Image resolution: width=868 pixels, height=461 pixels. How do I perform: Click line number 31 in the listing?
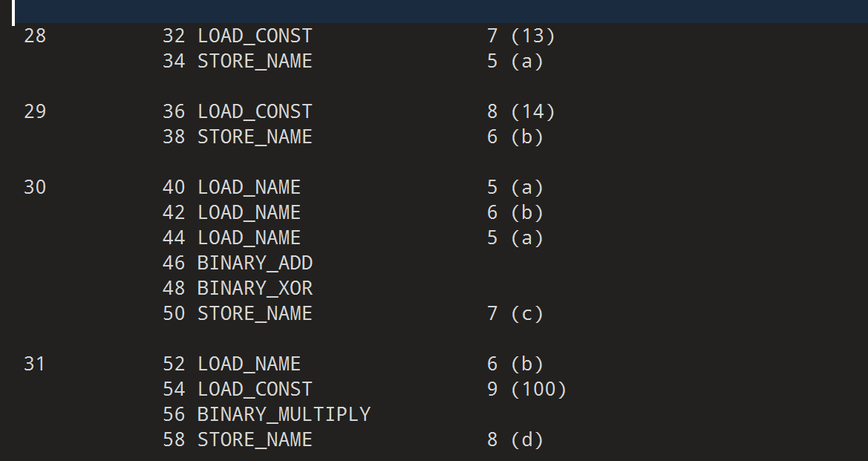[x=35, y=364]
